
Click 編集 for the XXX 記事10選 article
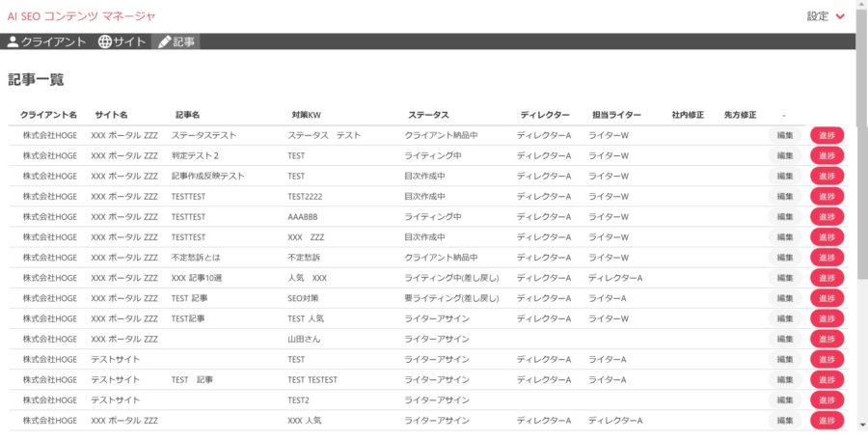pyautogui.click(x=785, y=278)
